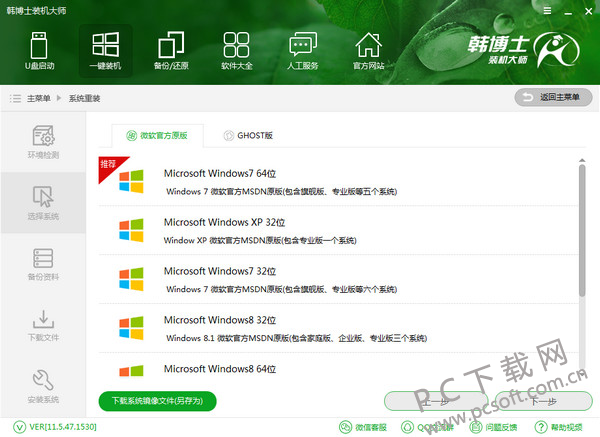
Task: Click Windows logo of Windows8 32位 entry
Action: tap(131, 328)
